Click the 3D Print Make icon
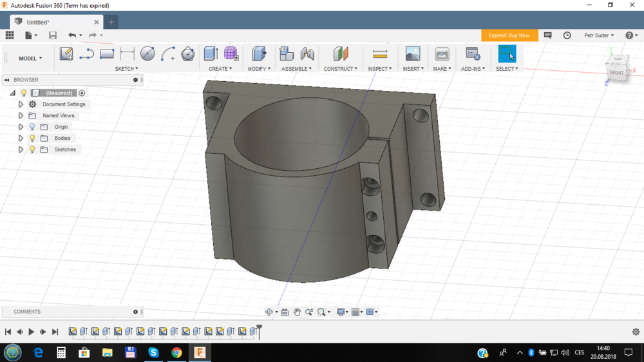Image resolution: width=644 pixels, height=362 pixels. pyautogui.click(x=442, y=54)
